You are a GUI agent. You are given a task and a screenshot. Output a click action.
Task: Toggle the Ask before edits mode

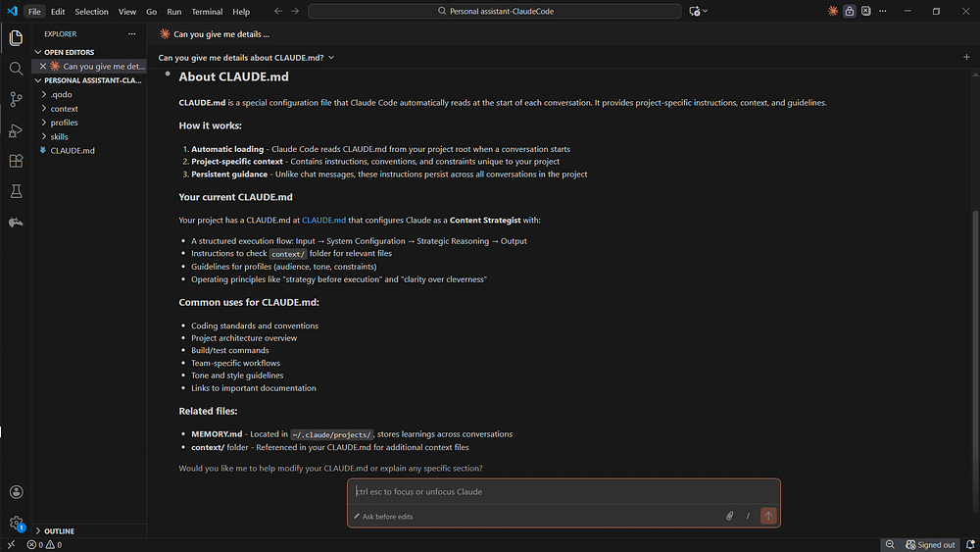(x=383, y=517)
